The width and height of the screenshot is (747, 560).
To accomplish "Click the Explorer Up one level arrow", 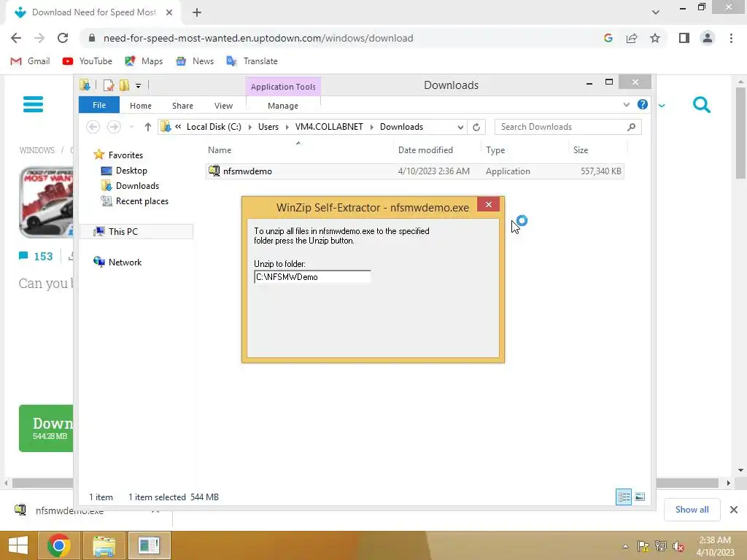I will pos(147,127).
